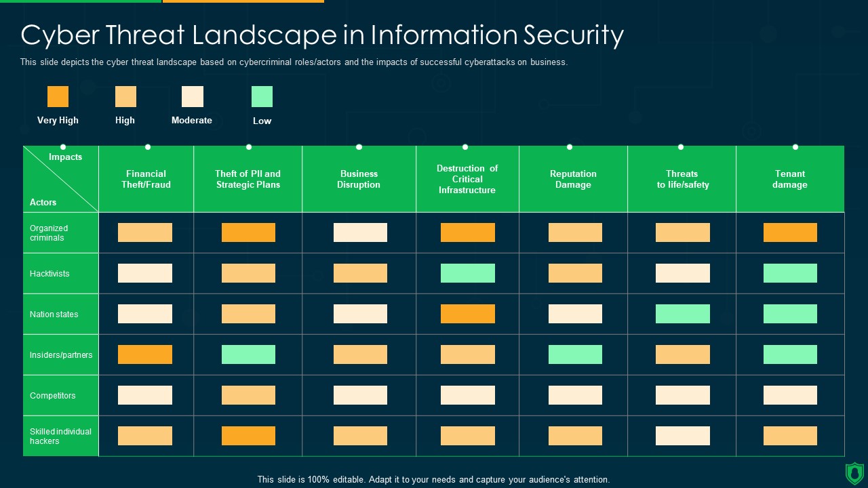
Task: Select the Low legend color swatch
Action: tap(262, 96)
